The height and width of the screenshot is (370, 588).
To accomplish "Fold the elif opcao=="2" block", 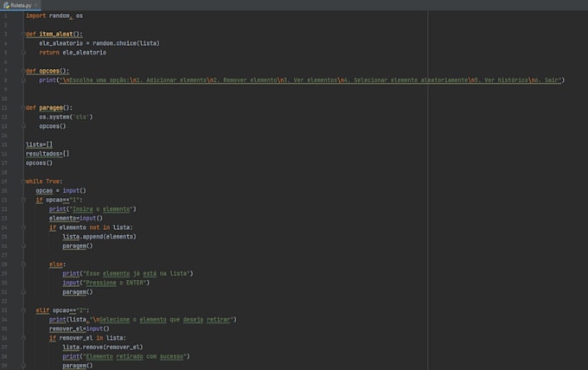I will tap(23, 310).
